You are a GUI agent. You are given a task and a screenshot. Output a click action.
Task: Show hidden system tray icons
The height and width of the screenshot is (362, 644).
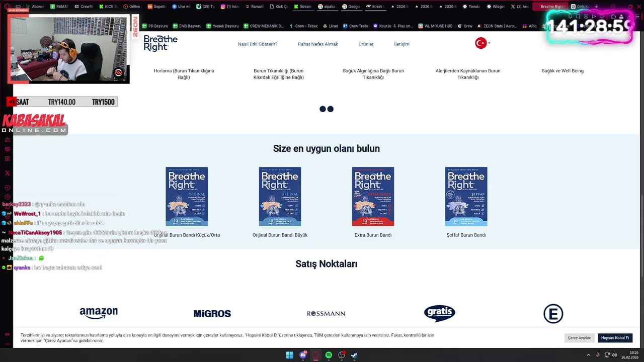[588, 355]
